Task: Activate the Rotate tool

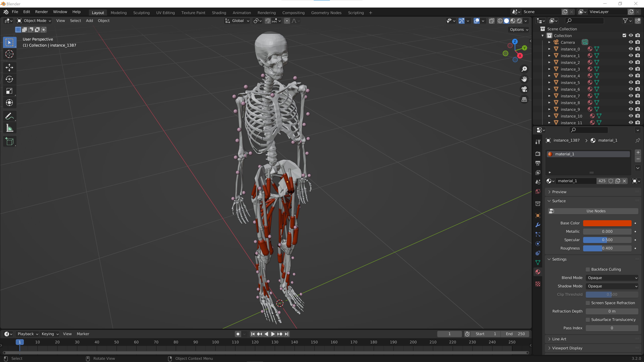Action: click(9, 79)
